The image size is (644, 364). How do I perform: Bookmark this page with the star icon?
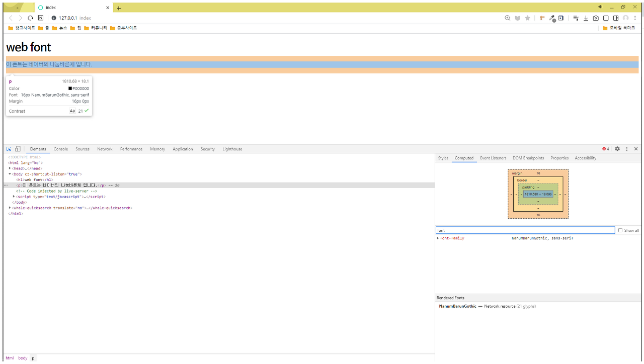(x=527, y=18)
